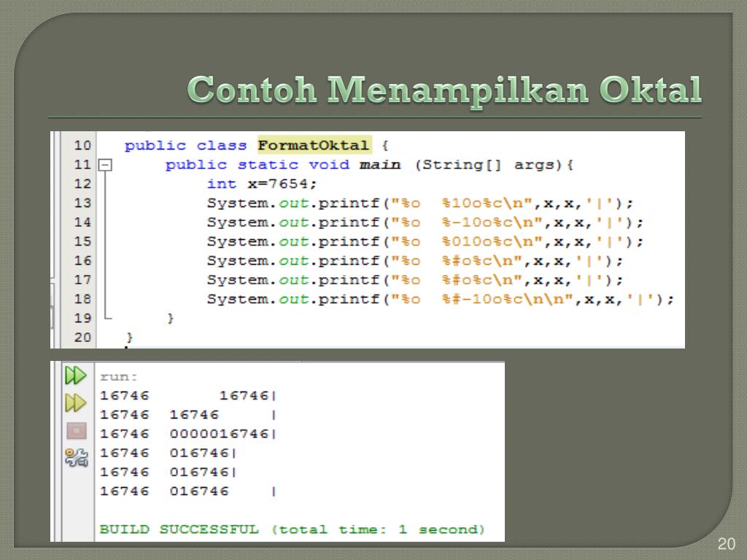Viewport: 747px width, 560px height.
Task: Click line number 10 in the gutter
Action: [x=82, y=145]
